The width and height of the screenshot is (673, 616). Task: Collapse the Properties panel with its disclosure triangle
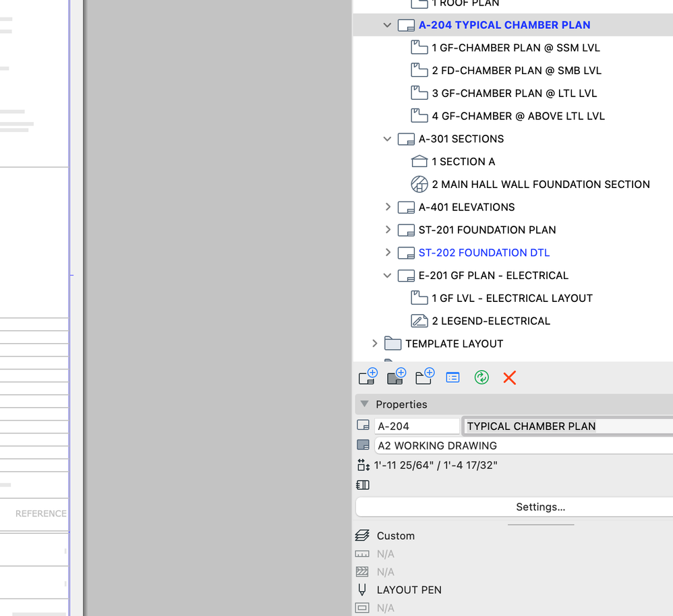tap(364, 404)
